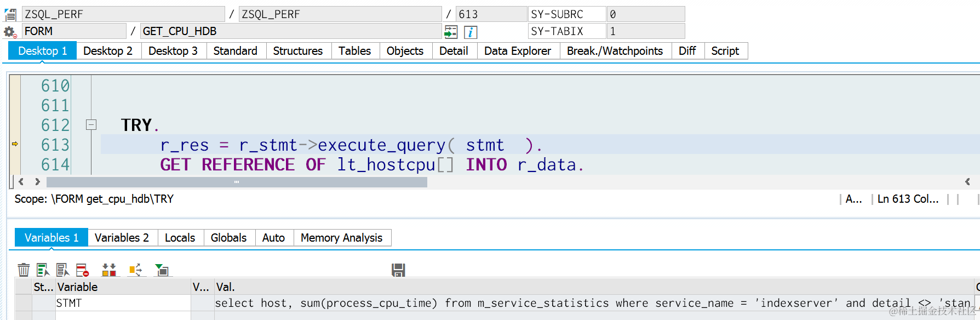
Task: Click the scroll left arrow of code editor
Action: pos(21,182)
